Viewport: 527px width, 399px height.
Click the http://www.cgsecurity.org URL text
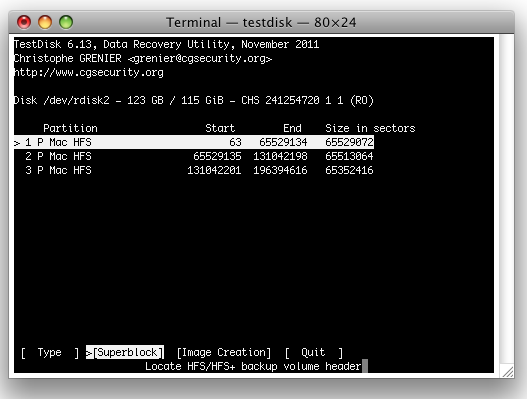point(89,73)
